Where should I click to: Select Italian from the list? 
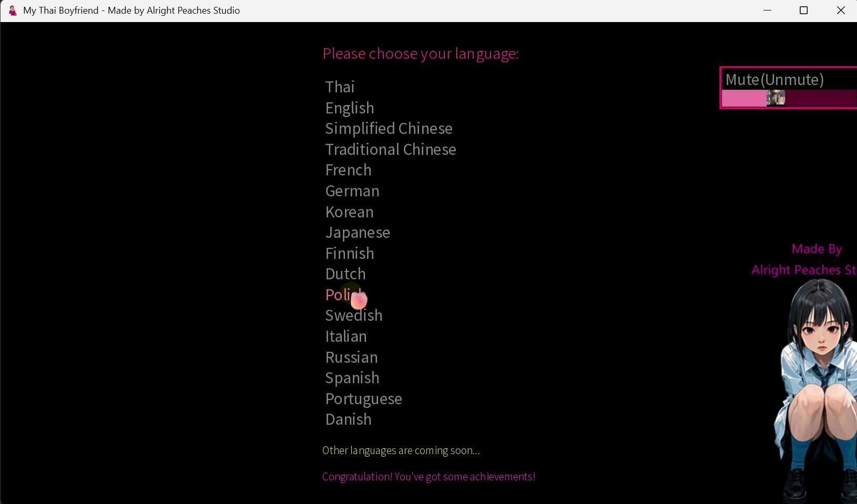346,337
